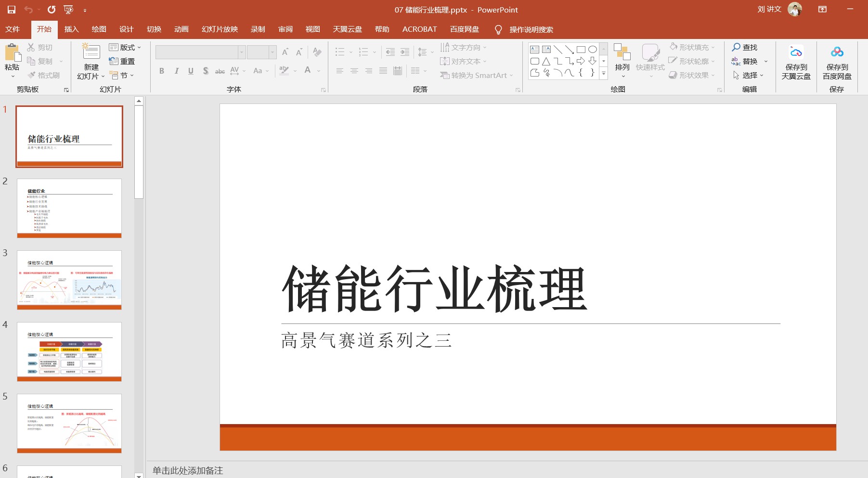
Task: Click the Redo/repeat icon in title bar
Action: 52,10
